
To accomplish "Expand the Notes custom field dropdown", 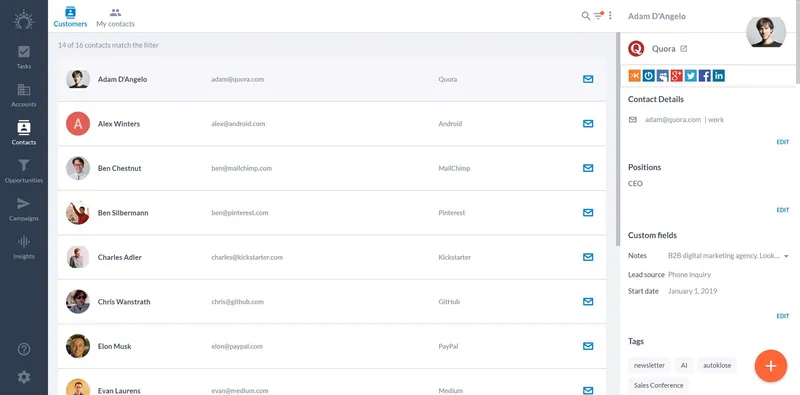I will click(786, 256).
